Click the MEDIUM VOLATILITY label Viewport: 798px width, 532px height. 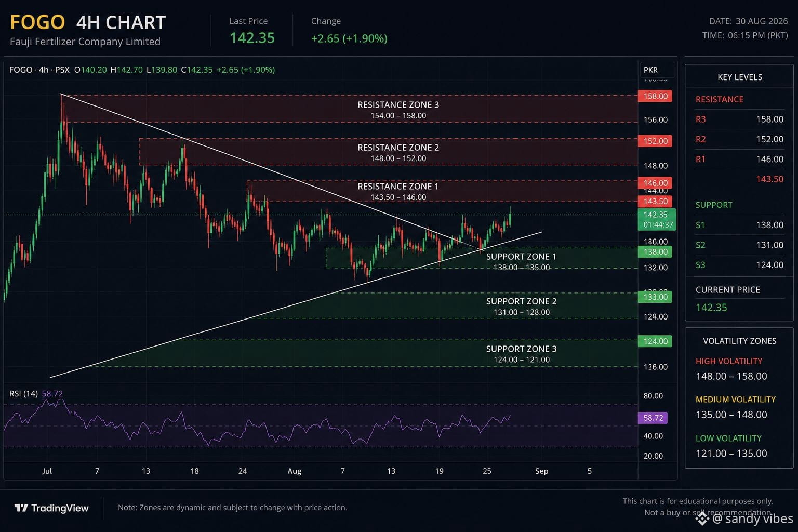click(736, 400)
